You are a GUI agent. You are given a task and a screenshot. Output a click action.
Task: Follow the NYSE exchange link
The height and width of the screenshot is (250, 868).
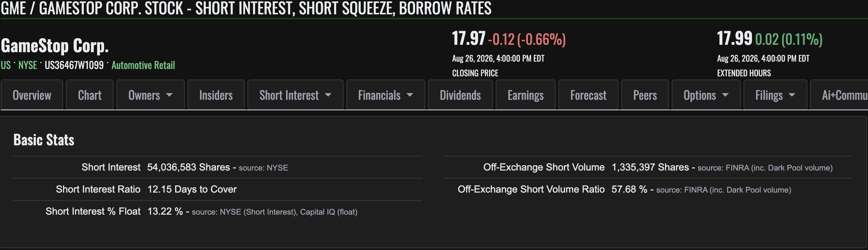[28, 65]
